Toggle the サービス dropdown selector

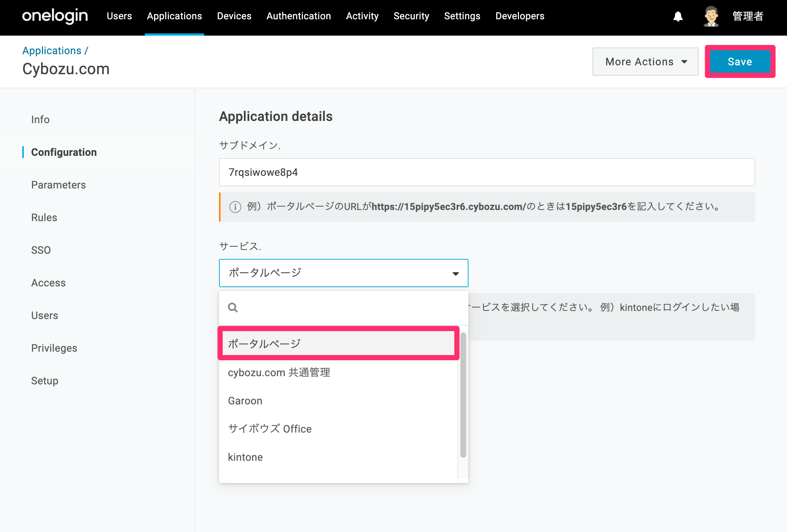(x=343, y=273)
